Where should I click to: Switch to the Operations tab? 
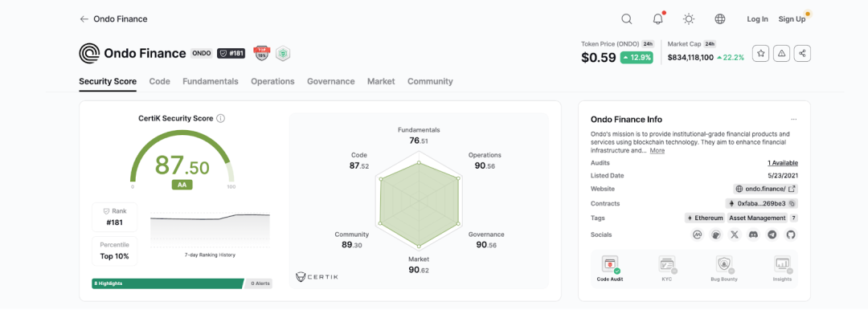(272, 81)
